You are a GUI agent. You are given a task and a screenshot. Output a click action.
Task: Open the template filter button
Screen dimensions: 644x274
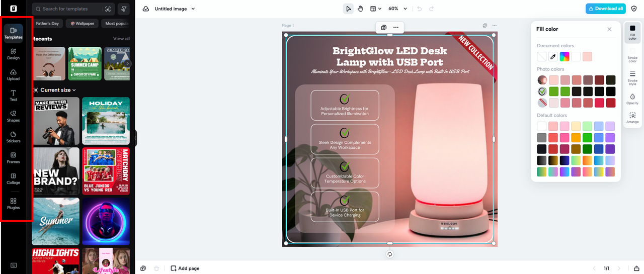point(123,9)
